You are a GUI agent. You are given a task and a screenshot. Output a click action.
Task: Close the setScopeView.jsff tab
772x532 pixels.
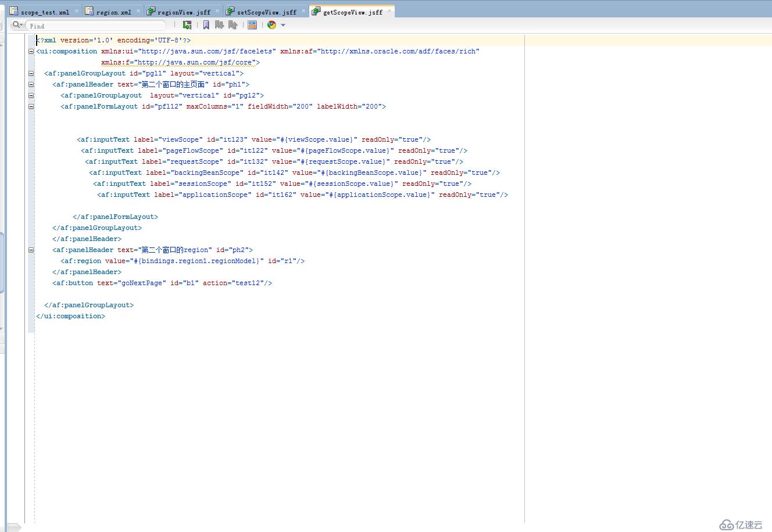pyautogui.click(x=303, y=10)
